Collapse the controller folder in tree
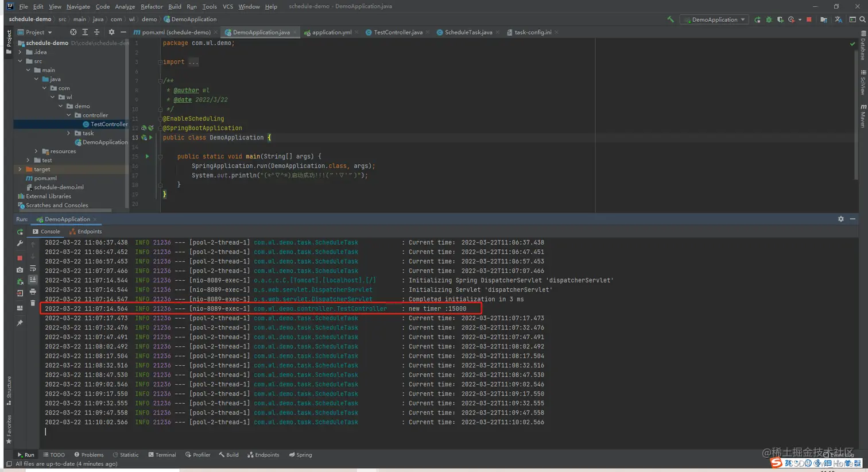This screenshot has width=868, height=472. tap(69, 115)
